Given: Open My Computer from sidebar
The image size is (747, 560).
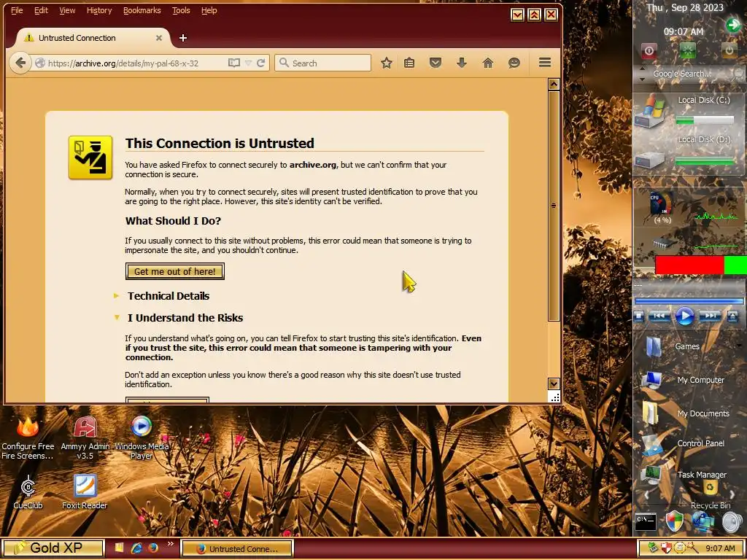Looking at the screenshot, I should [x=651, y=379].
